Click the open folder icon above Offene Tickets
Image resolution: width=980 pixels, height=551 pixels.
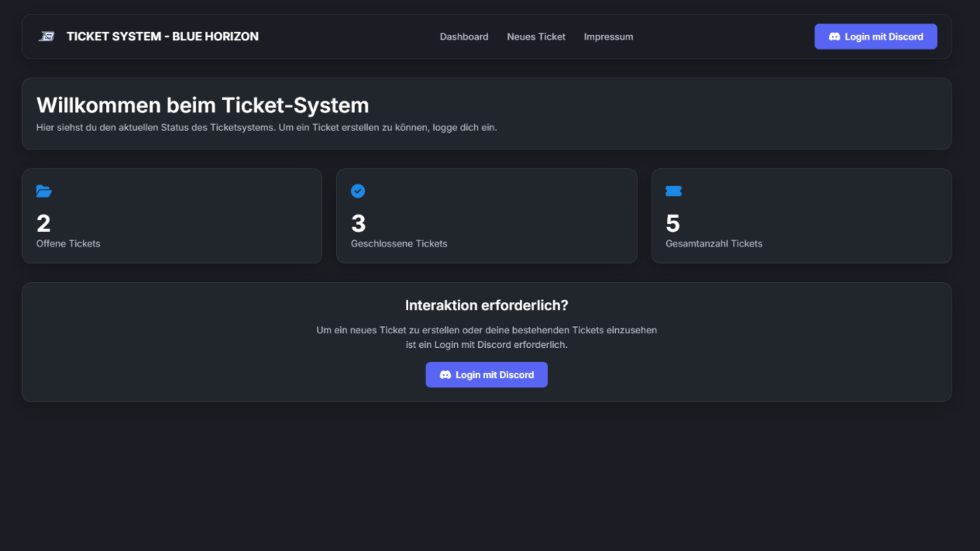pyautogui.click(x=44, y=191)
